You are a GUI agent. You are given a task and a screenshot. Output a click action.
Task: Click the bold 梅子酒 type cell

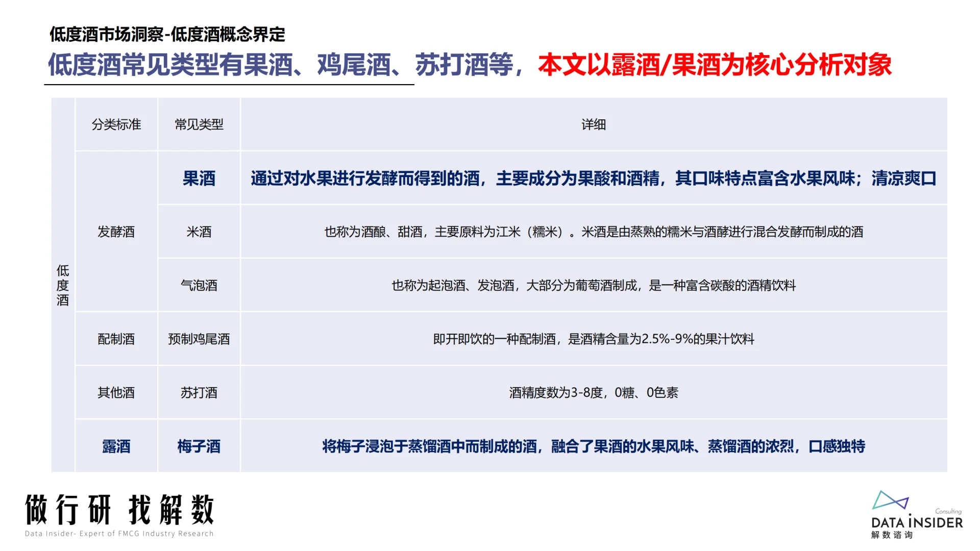pos(199,446)
